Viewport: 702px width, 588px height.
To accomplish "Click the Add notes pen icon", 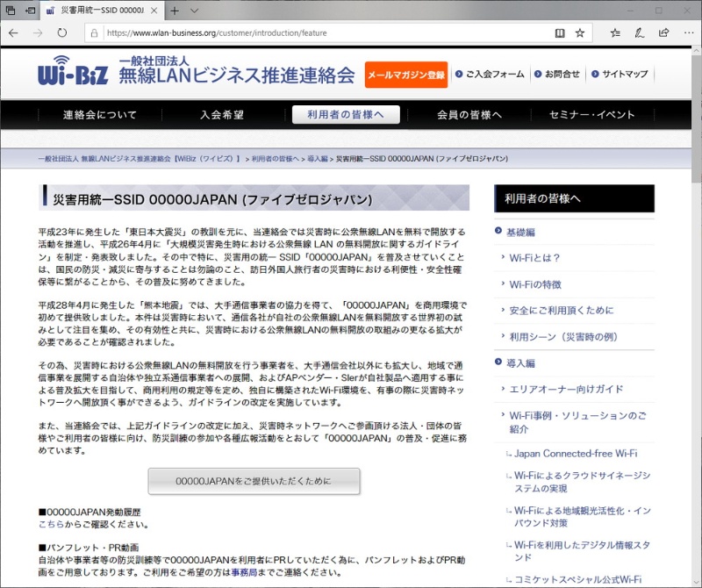I will click(x=640, y=32).
